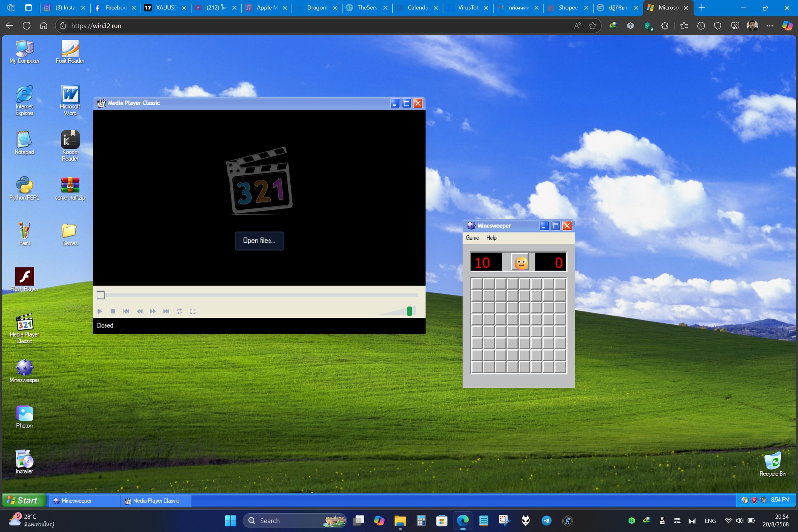This screenshot has width=798, height=532.
Task: Select the Notepad desktop icon
Action: tap(24, 143)
